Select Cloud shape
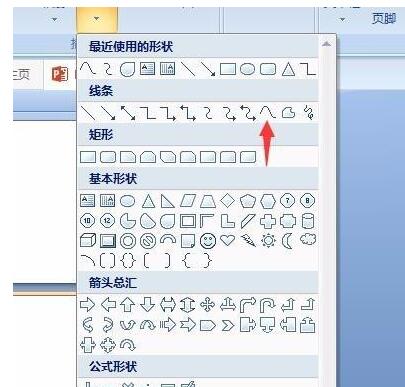This screenshot has height=387, width=405. pyautogui.click(x=308, y=240)
